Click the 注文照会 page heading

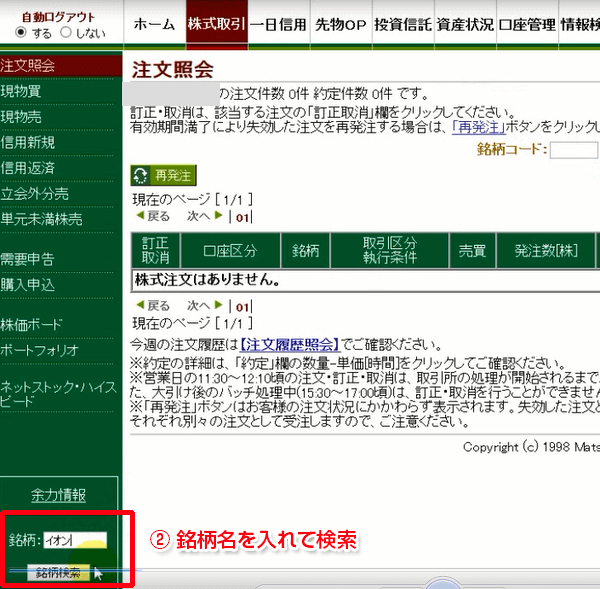tap(173, 69)
